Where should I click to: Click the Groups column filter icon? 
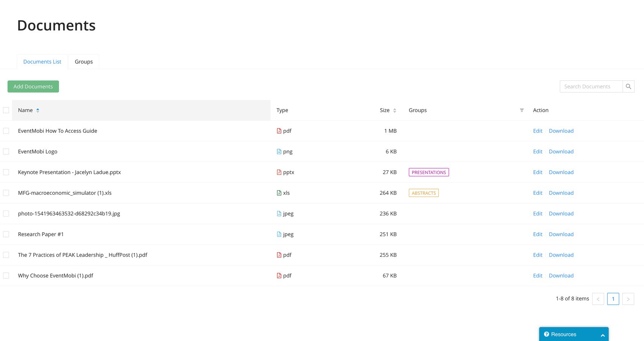click(522, 110)
